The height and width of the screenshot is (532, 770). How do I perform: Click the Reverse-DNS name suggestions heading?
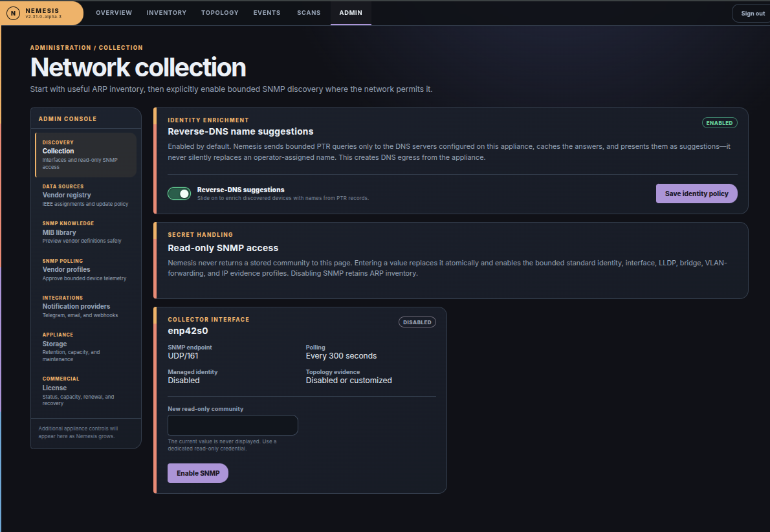pos(241,131)
